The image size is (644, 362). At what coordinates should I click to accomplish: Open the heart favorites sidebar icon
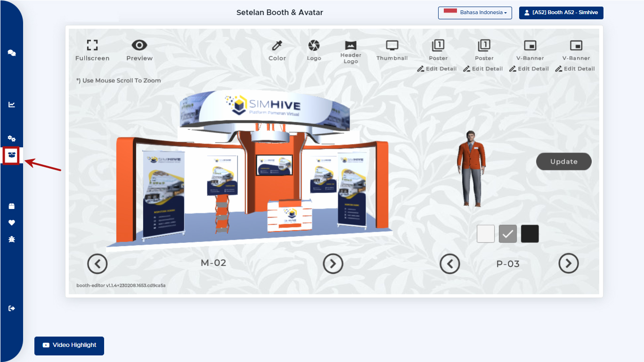[12, 223]
